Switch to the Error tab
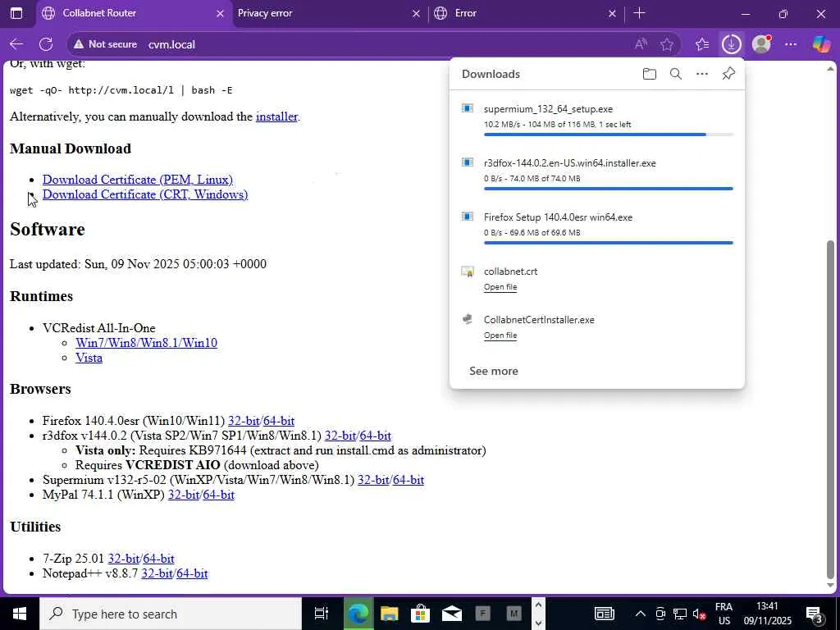 pyautogui.click(x=525, y=13)
